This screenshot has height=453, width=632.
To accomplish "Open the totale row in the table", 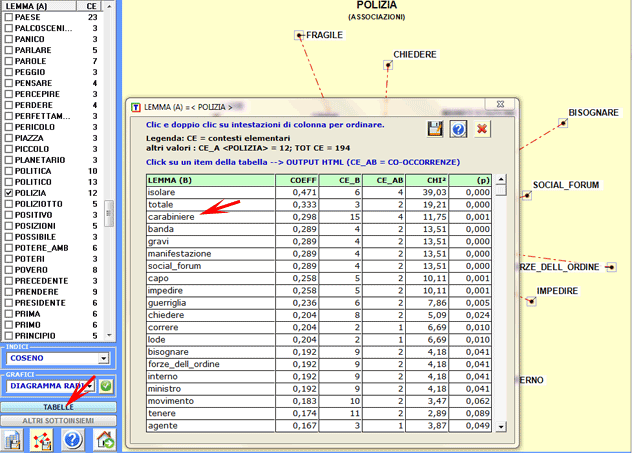I will tap(319, 205).
